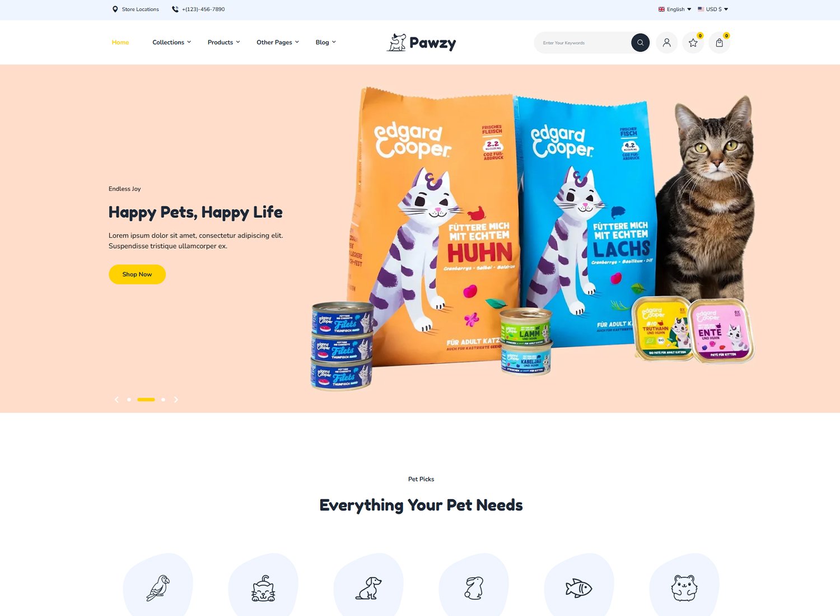
Task: Go to the third slide dot
Action: [x=163, y=399]
